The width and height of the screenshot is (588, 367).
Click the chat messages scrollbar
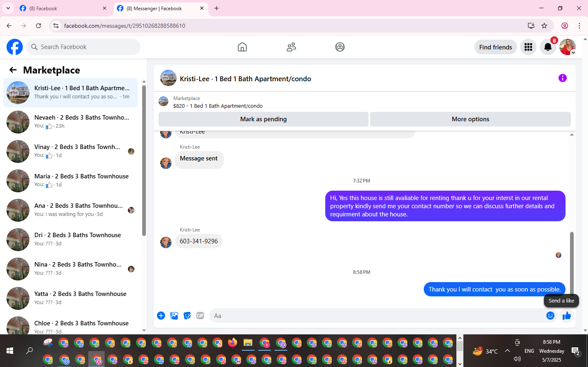[x=572, y=263]
